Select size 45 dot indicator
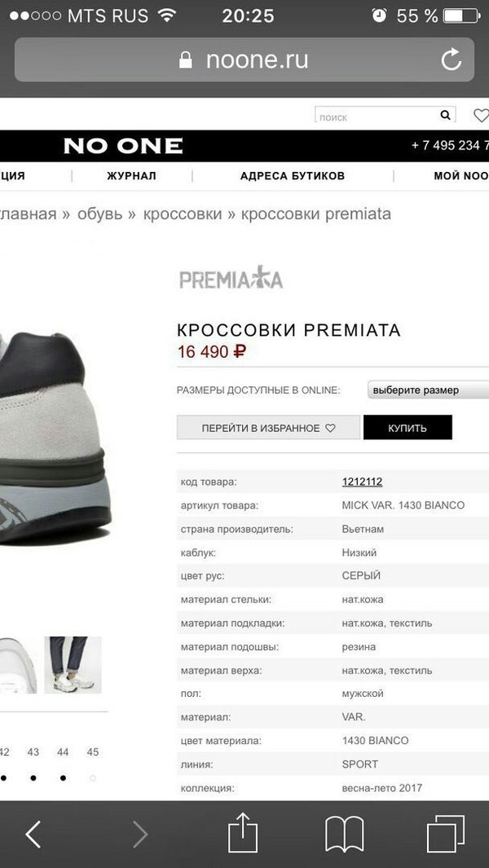 [92, 778]
